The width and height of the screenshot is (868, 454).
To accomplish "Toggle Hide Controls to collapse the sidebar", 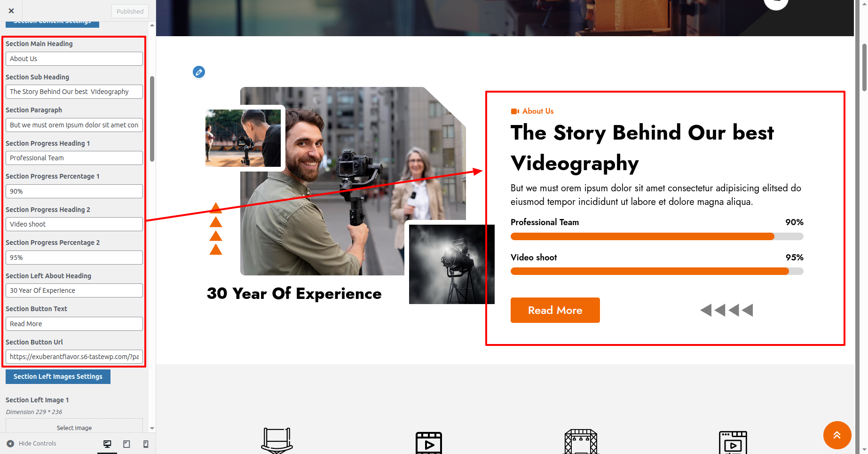I will coord(32,444).
